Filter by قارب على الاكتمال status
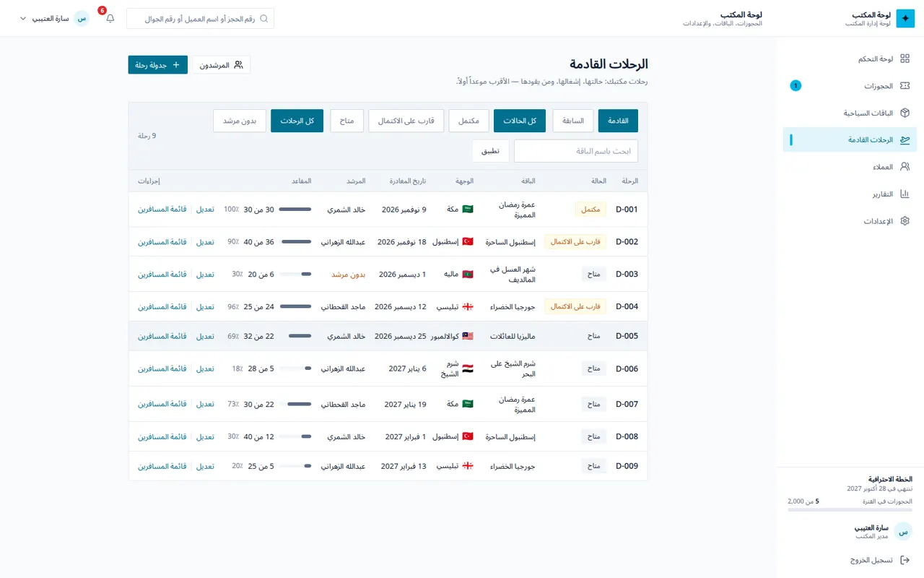 coord(406,121)
